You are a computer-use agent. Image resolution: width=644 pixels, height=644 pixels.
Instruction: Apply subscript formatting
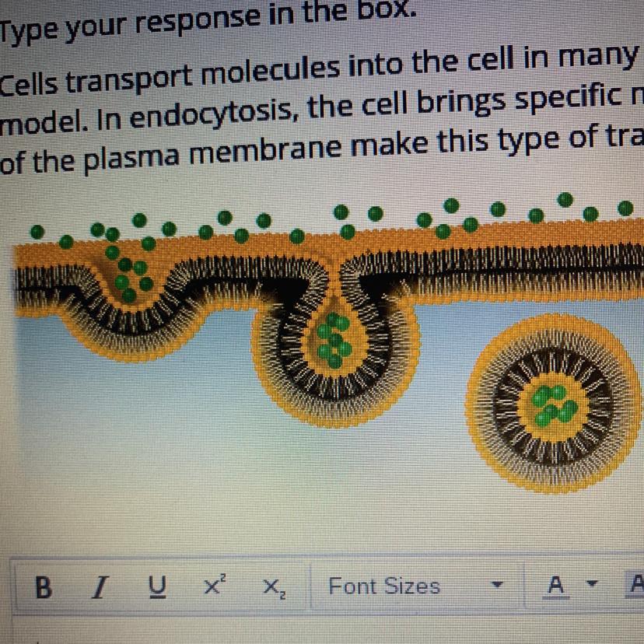click(275, 588)
